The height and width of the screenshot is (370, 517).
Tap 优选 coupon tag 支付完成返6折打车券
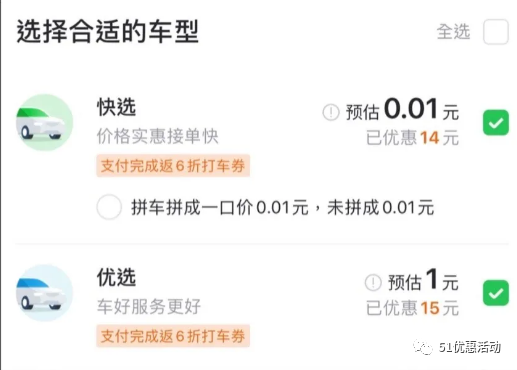[173, 336]
